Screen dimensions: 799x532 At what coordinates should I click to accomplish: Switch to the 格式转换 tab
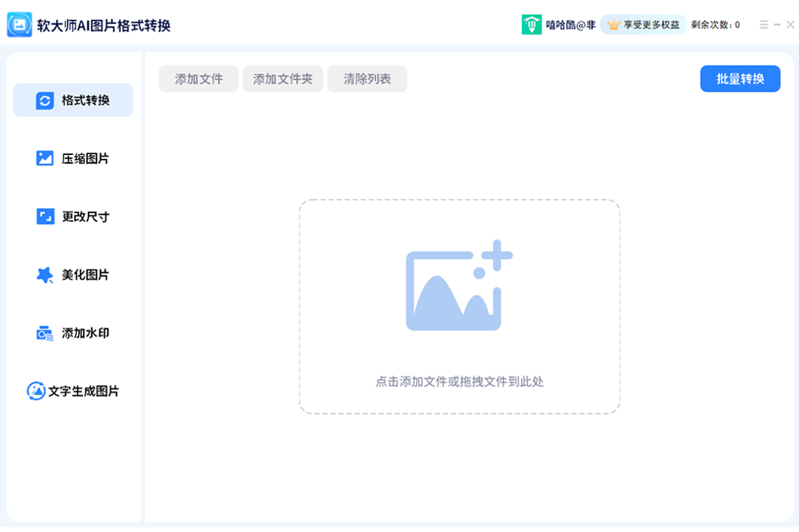[73, 101]
